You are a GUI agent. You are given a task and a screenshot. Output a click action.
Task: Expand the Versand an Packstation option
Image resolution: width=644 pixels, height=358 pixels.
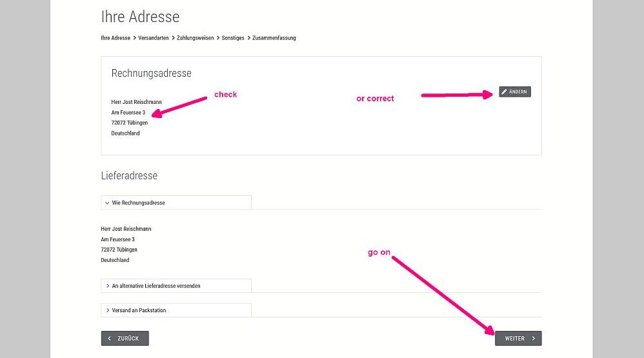(x=176, y=310)
